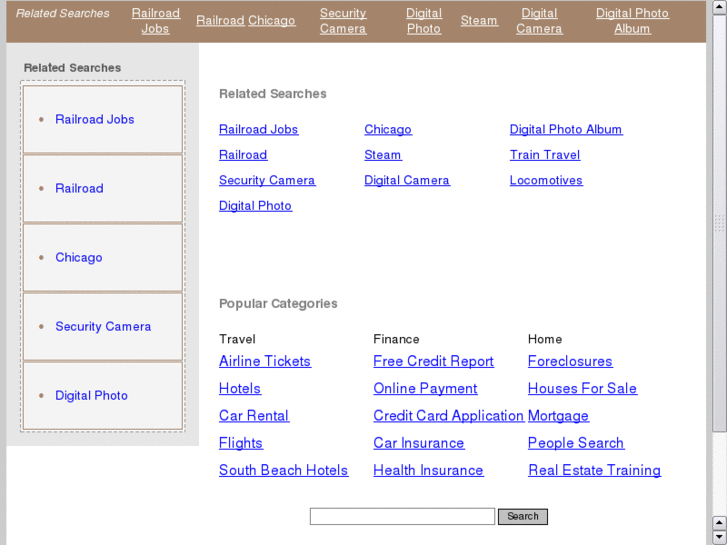Open the Free Credit Report link

434,361
